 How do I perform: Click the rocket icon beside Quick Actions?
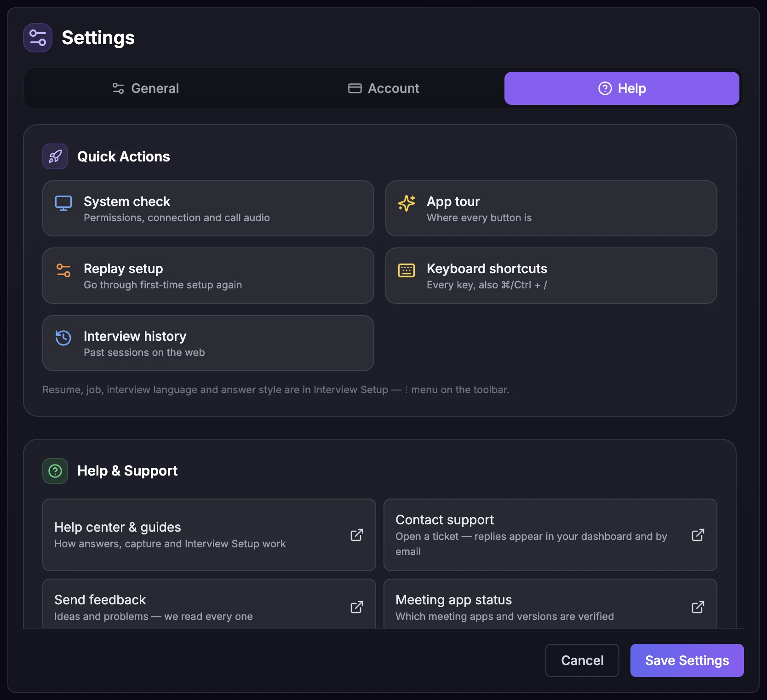[x=55, y=156]
